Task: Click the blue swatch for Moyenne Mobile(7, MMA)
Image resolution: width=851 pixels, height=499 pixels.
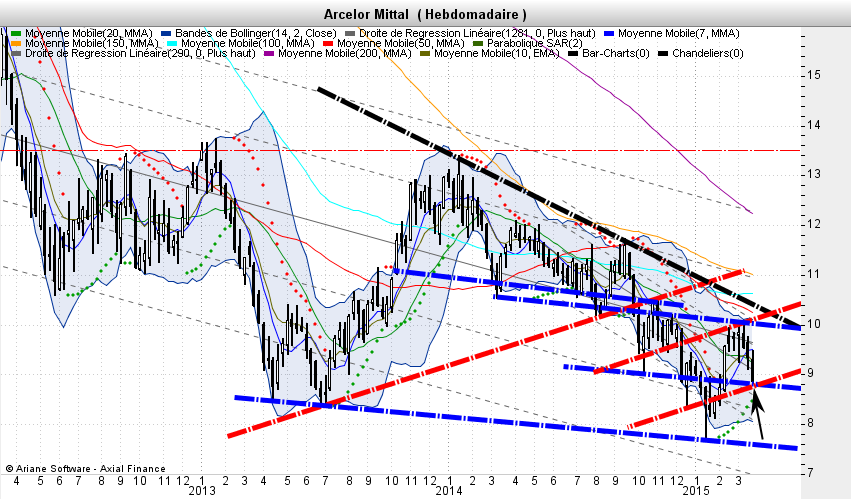Action: [x=609, y=34]
